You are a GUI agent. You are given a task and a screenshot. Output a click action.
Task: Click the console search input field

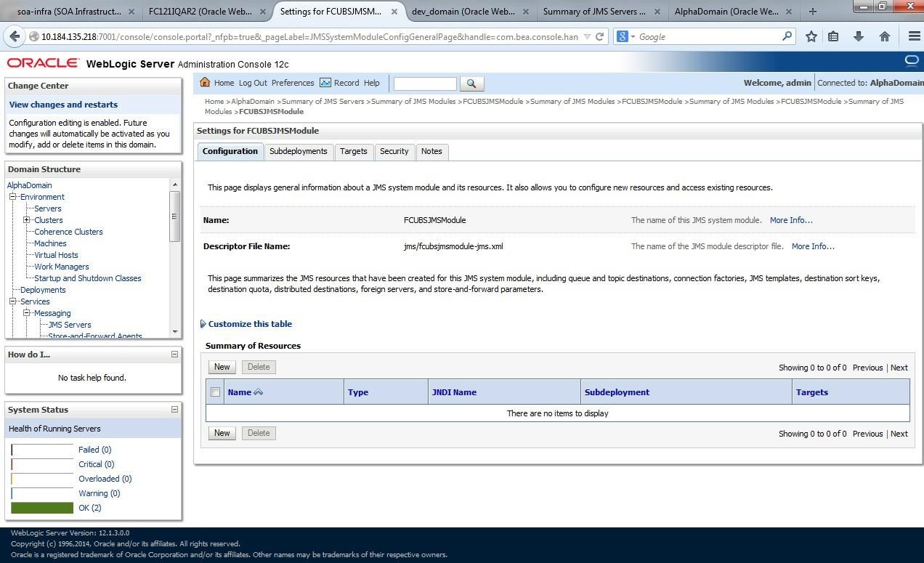click(425, 84)
